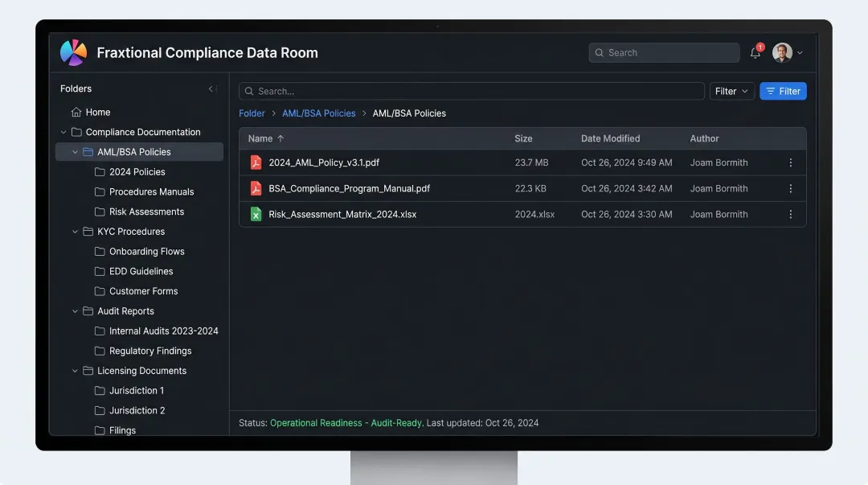Click the Folder breadcrumb link
Image resolution: width=868 pixels, height=485 pixels.
click(252, 113)
